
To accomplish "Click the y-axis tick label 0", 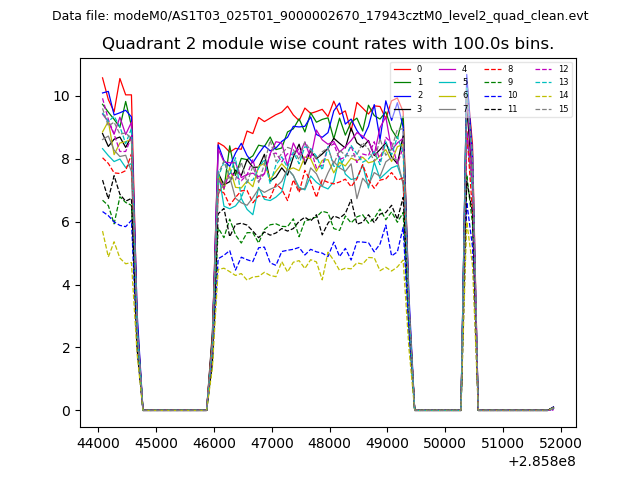I will [66, 411].
